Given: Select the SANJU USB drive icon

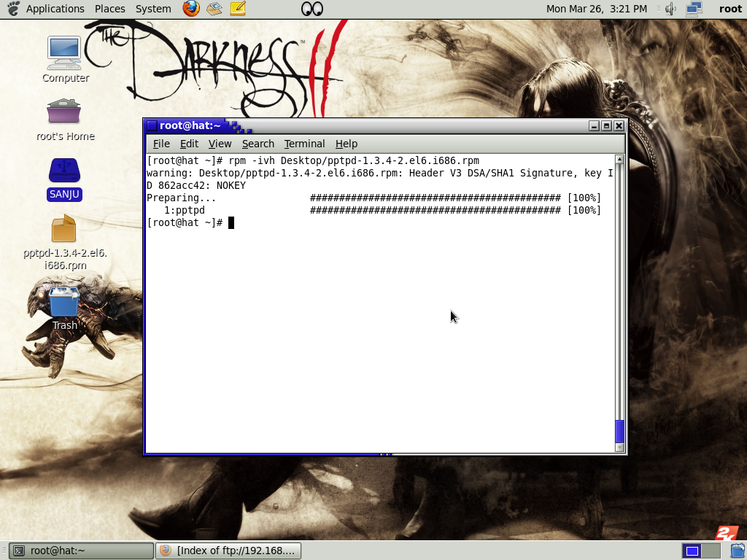Looking at the screenshot, I should tap(64, 179).
